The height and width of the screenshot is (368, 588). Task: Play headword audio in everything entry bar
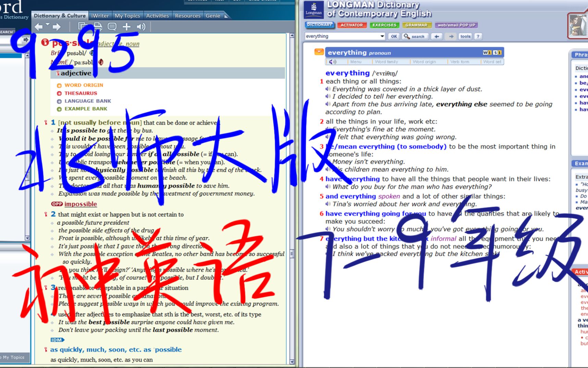pyautogui.click(x=332, y=62)
